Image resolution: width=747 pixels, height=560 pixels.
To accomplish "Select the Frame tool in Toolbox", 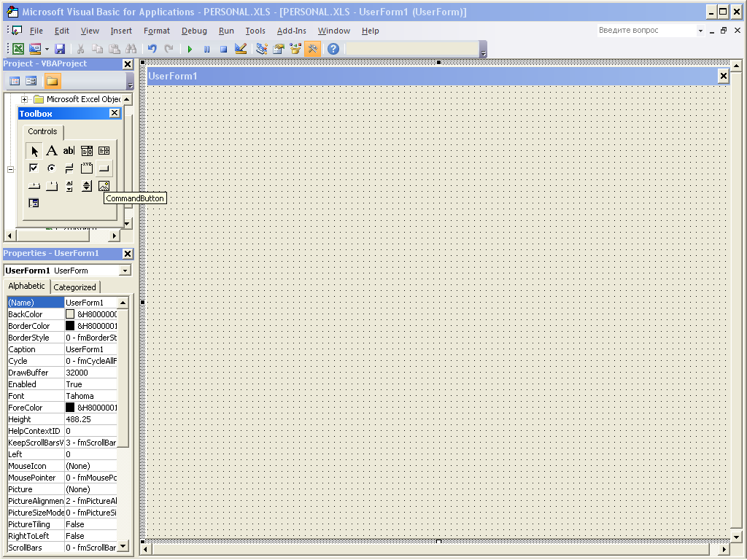I will coord(87,168).
